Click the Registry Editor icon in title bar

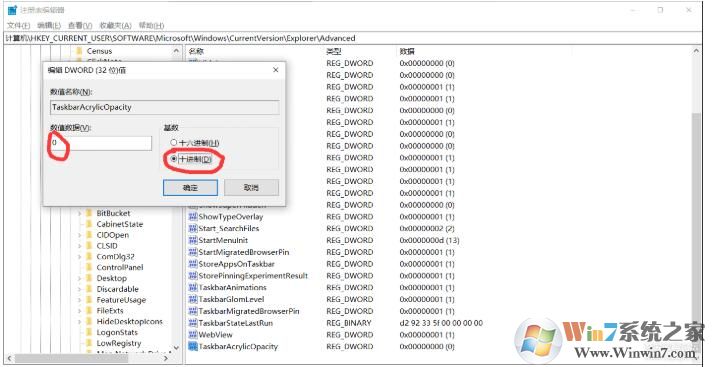pyautogui.click(x=12, y=10)
